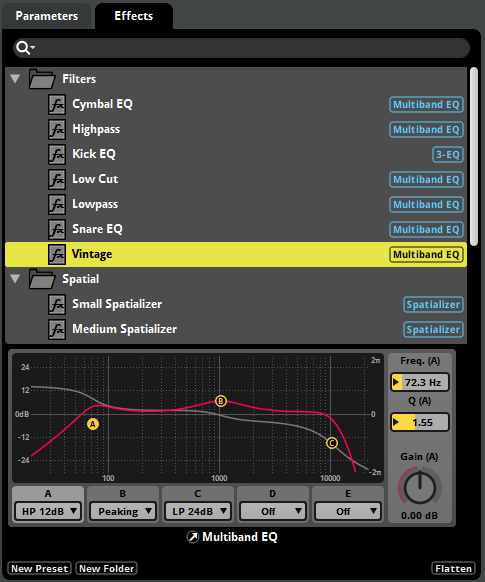The width and height of the screenshot is (485, 582).
Task: Select the Small Spatializer preset
Action: click(x=236, y=304)
